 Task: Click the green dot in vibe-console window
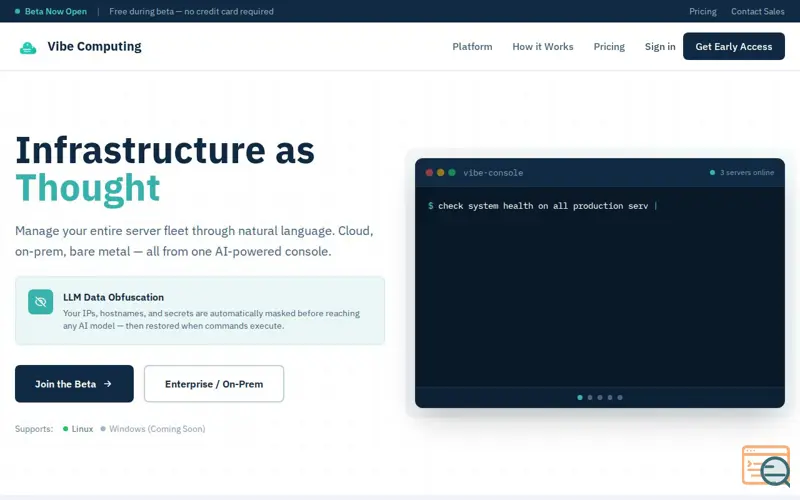coord(452,172)
